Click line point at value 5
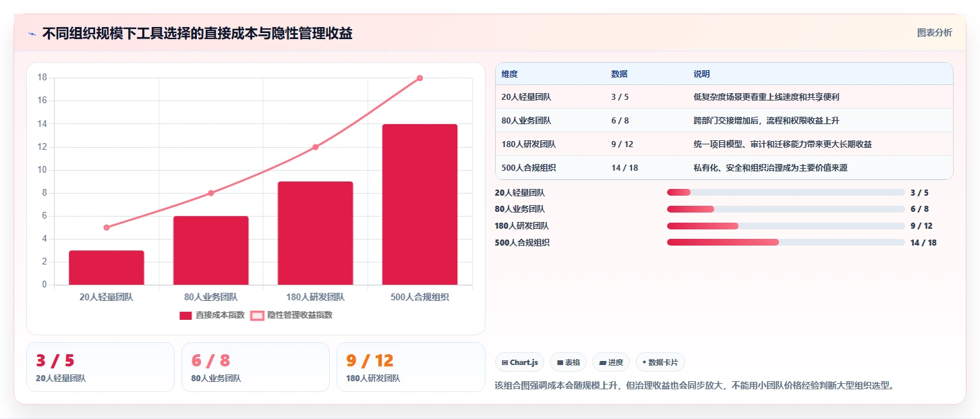This screenshot has height=419, width=980. 107,227
